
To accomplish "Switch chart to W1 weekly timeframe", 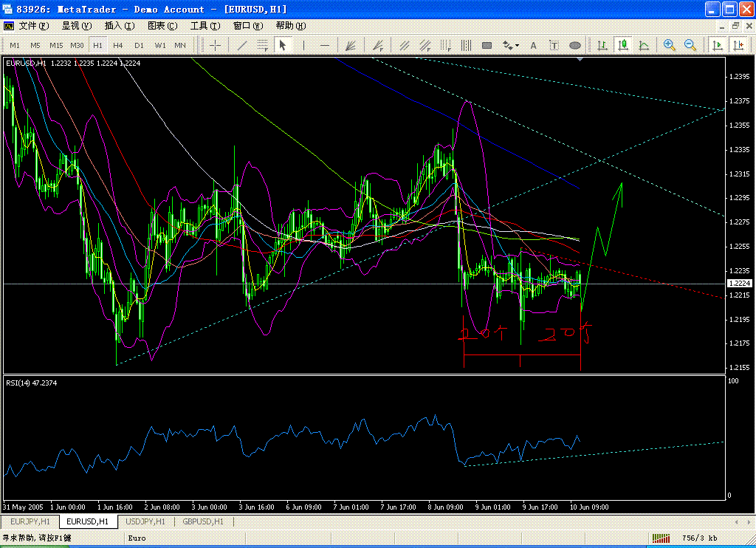I will click(x=160, y=45).
